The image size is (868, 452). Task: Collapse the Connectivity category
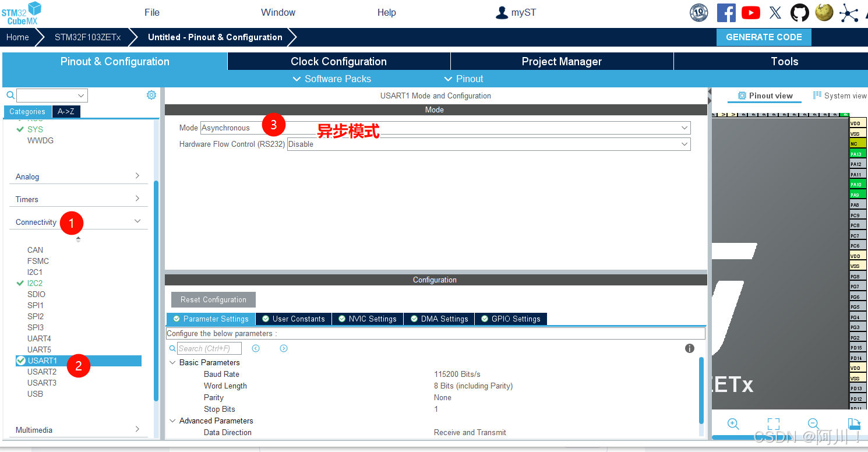[x=78, y=222]
